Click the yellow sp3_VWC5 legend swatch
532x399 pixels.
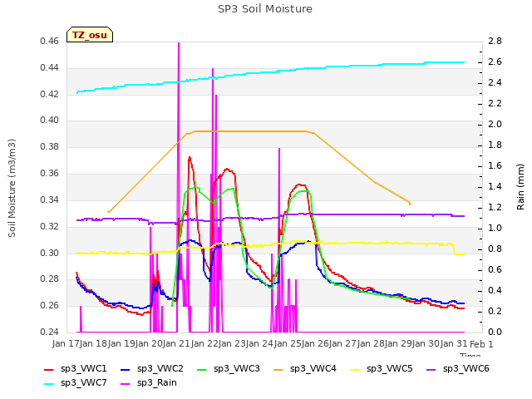pyautogui.click(x=355, y=370)
